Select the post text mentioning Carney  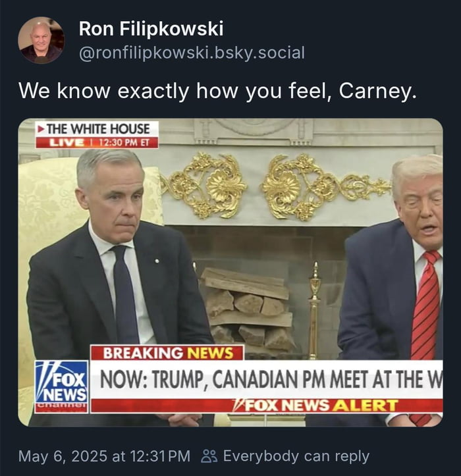(x=217, y=91)
